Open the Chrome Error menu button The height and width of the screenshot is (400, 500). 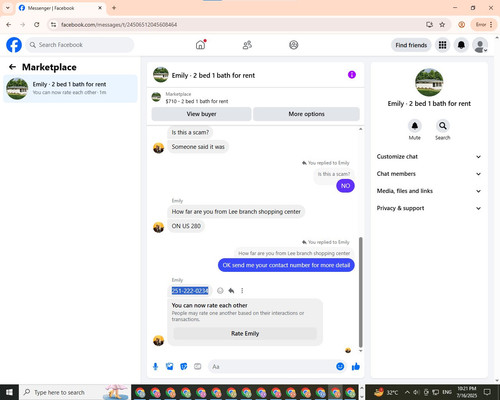tap(483, 25)
